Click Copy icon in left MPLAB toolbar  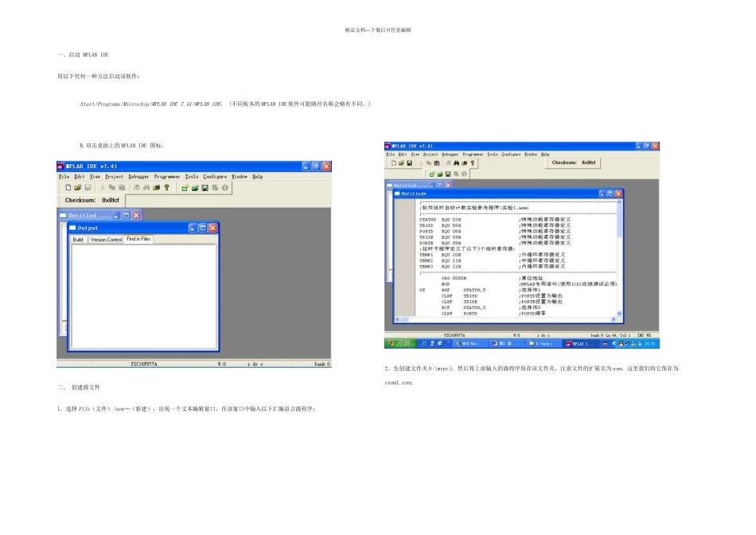click(x=112, y=188)
